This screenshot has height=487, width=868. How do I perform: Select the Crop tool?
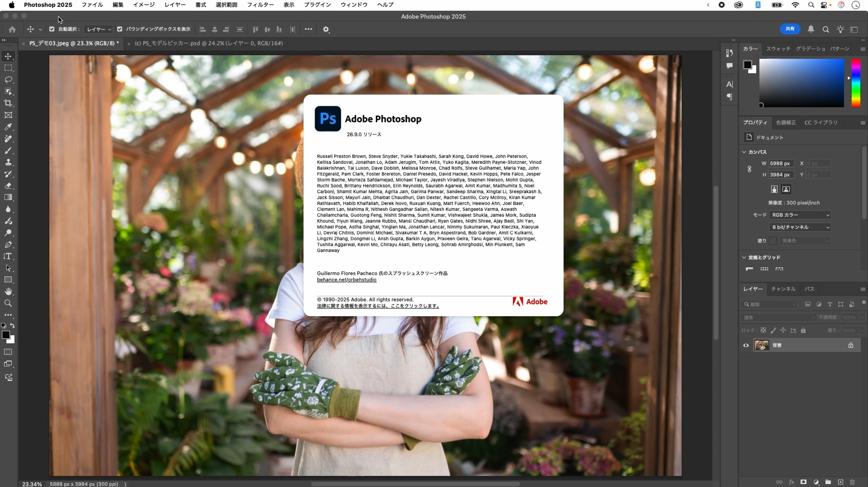8,103
